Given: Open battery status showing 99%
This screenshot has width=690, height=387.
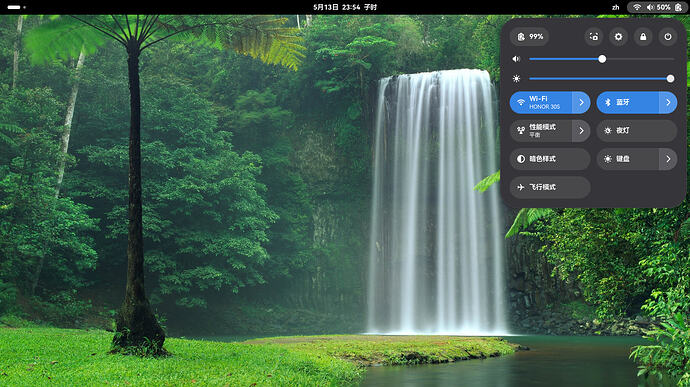Looking at the screenshot, I should click(x=529, y=37).
